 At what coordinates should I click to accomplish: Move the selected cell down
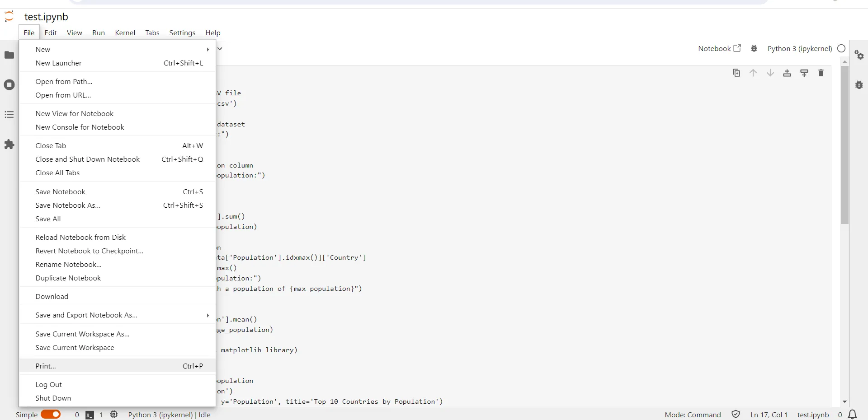click(x=770, y=73)
